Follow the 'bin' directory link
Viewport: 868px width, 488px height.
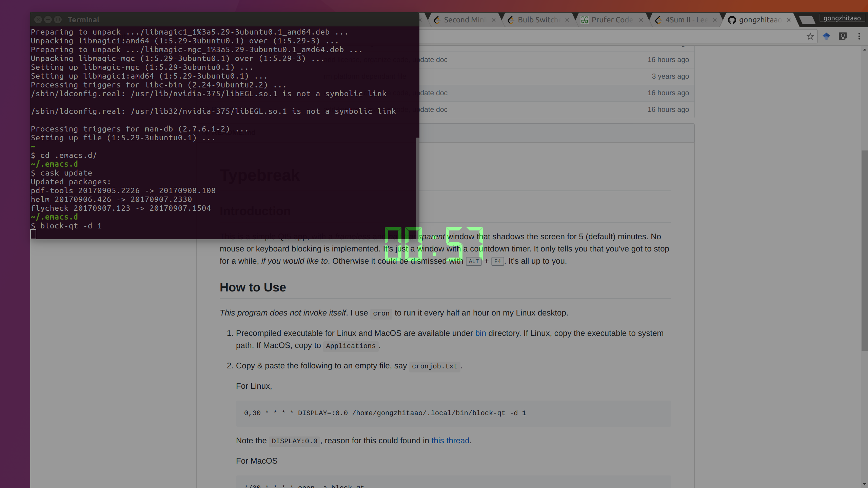pyautogui.click(x=480, y=333)
